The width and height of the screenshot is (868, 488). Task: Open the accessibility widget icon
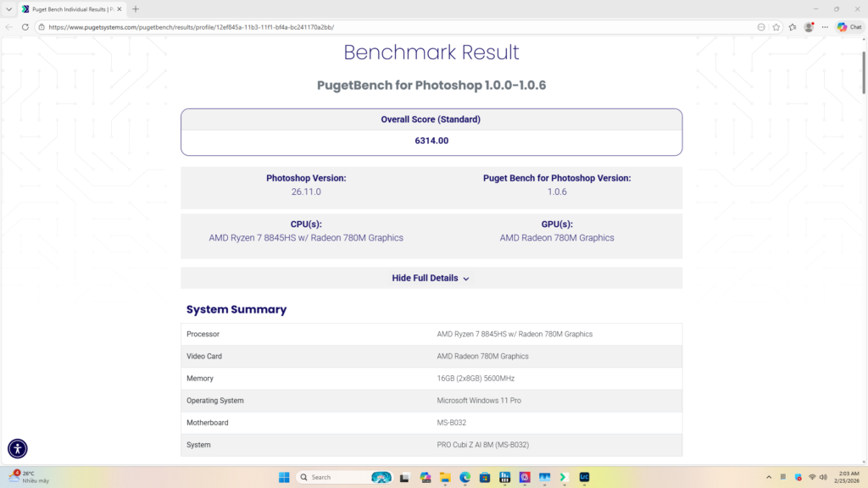point(18,449)
